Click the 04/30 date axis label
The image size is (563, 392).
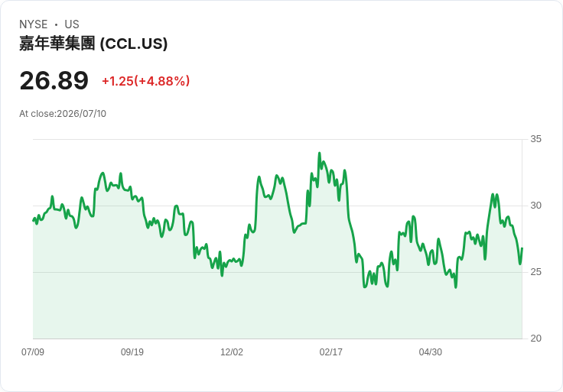click(430, 352)
